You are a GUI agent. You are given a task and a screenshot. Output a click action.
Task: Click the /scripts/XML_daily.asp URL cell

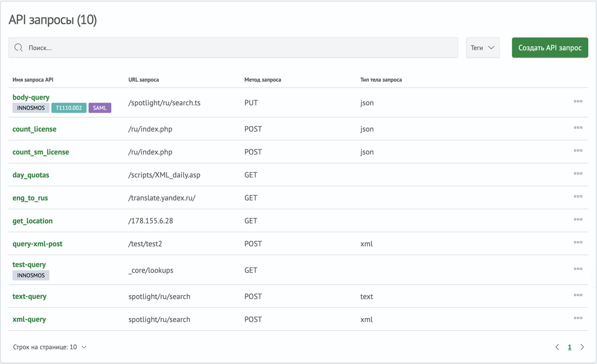click(x=164, y=175)
